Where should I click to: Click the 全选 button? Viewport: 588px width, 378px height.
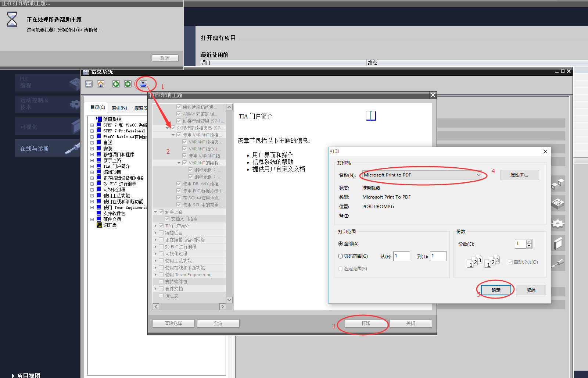(x=218, y=324)
